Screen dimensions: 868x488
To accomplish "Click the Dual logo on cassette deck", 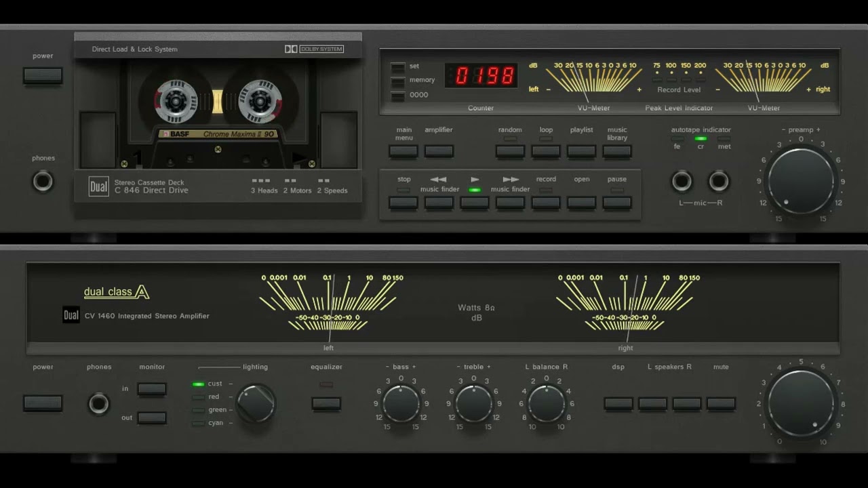I will pos(98,186).
